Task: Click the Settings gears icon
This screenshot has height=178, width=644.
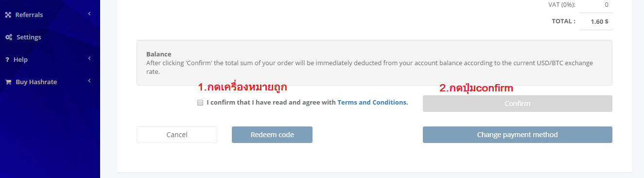Action: [8, 37]
